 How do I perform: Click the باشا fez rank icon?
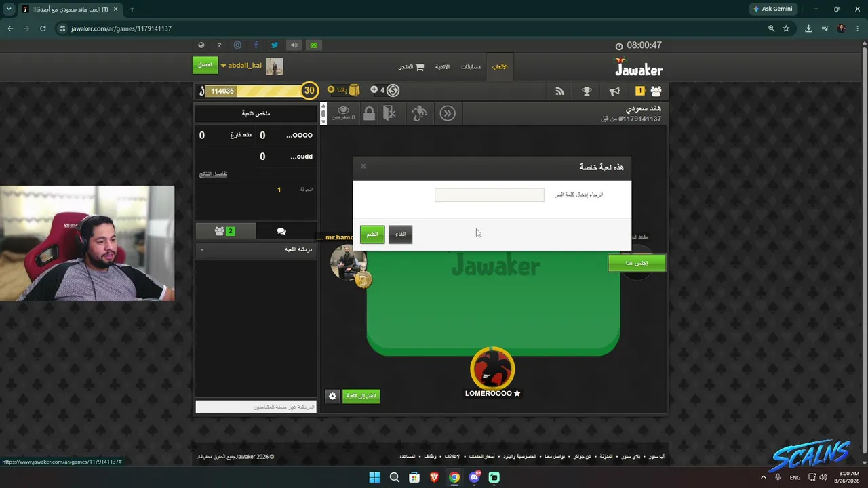(x=354, y=90)
